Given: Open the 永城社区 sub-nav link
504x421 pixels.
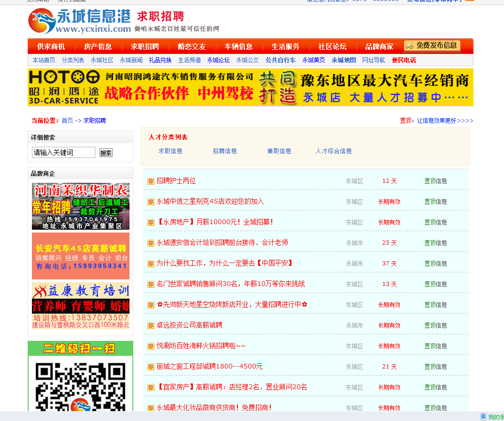Looking at the screenshot, I should tap(102, 60).
